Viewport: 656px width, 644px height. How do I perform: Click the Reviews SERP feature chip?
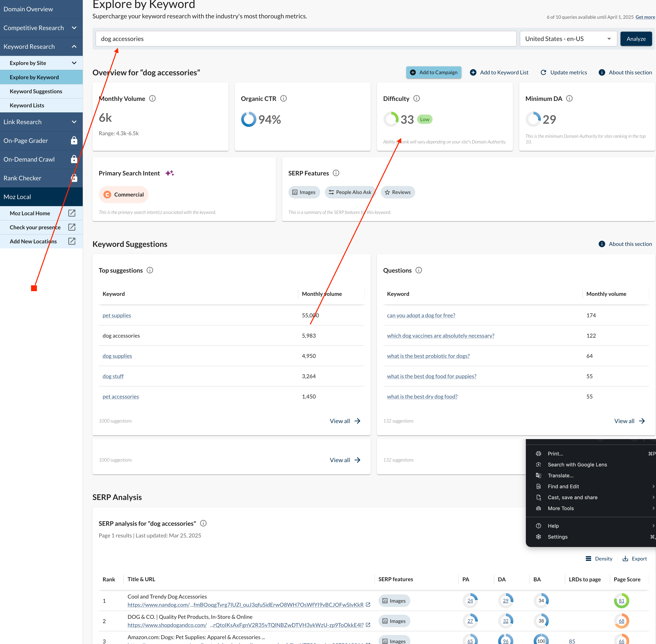(x=398, y=192)
